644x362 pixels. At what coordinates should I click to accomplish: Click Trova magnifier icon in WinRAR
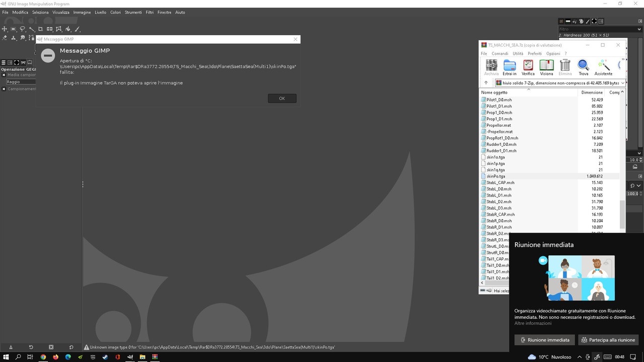583,67
